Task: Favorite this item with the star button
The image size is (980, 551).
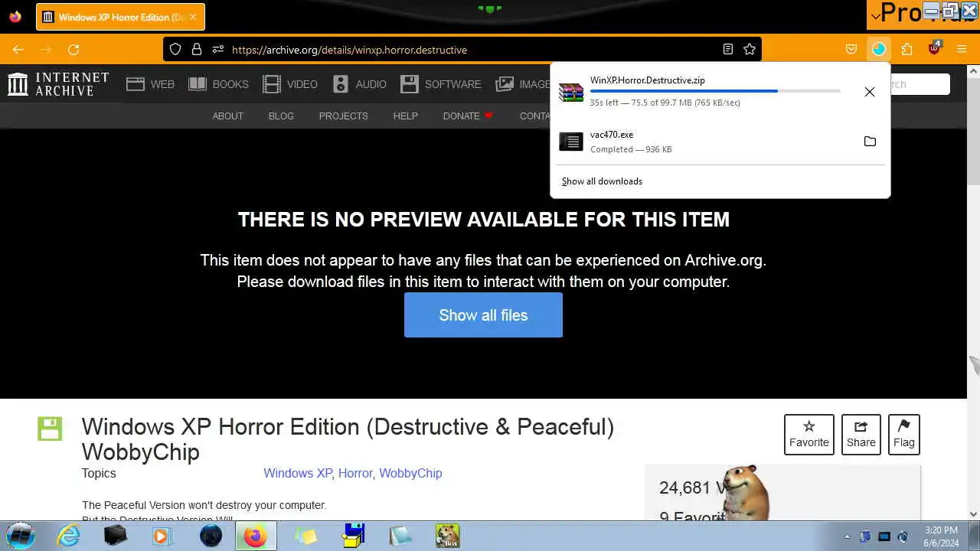Action: click(x=808, y=434)
